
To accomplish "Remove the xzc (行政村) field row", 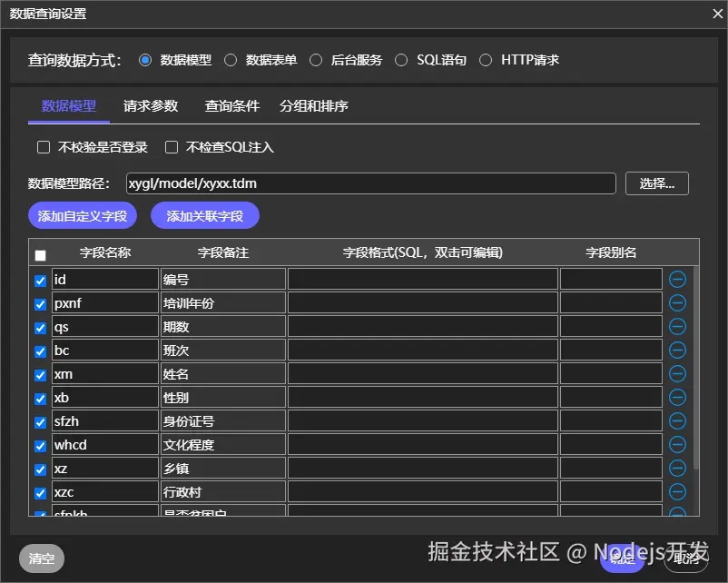I will (677, 491).
